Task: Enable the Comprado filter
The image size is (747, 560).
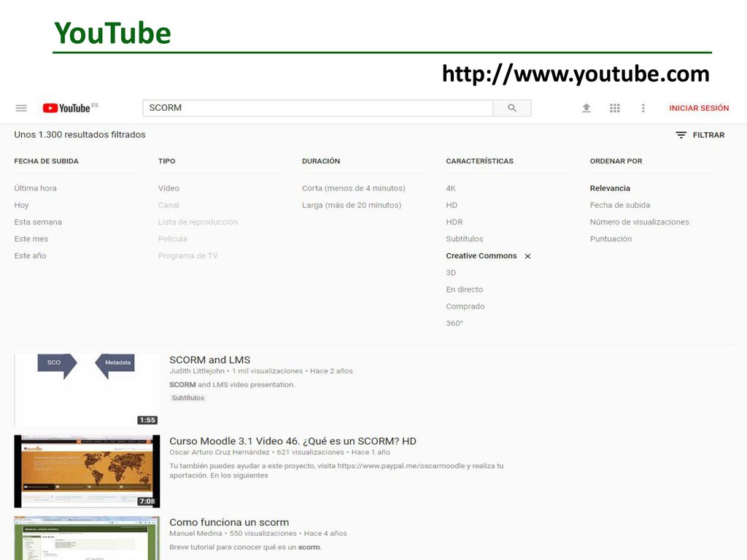Action: pyautogui.click(x=465, y=307)
